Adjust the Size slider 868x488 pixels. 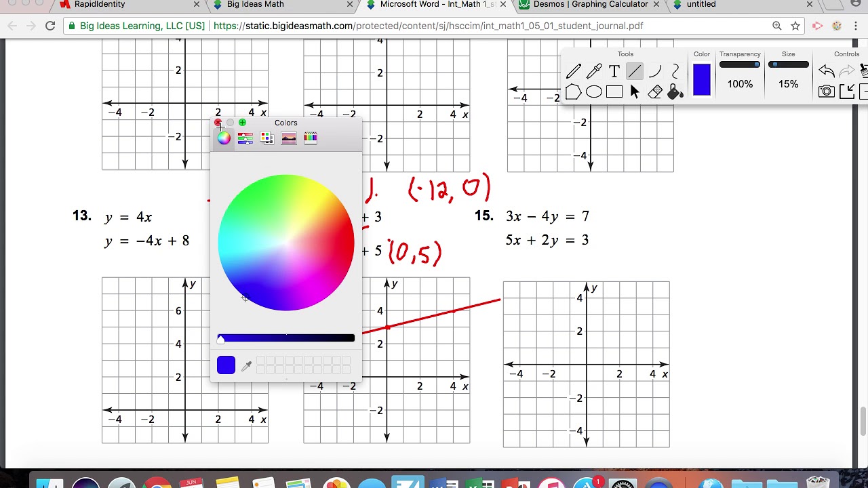pos(788,65)
